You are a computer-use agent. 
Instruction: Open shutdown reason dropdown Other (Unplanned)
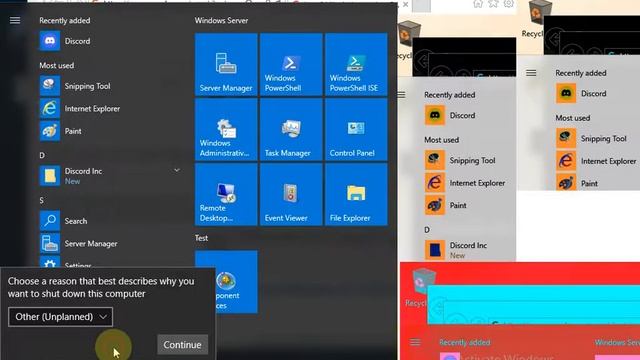60,317
